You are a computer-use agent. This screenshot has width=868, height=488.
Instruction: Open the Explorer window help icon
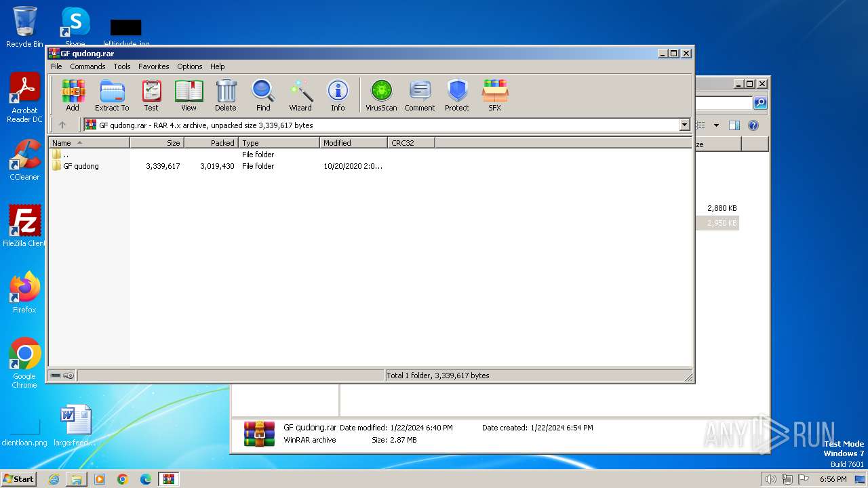753,125
